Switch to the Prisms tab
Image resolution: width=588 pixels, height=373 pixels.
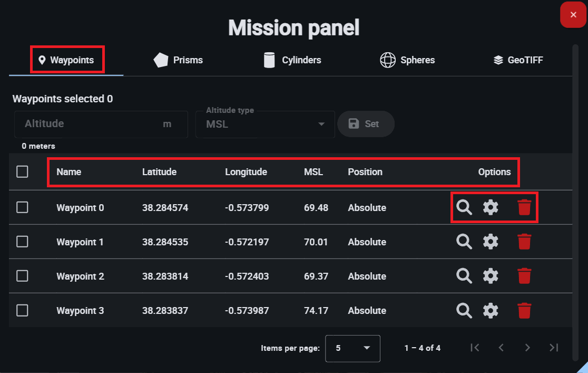coord(178,60)
